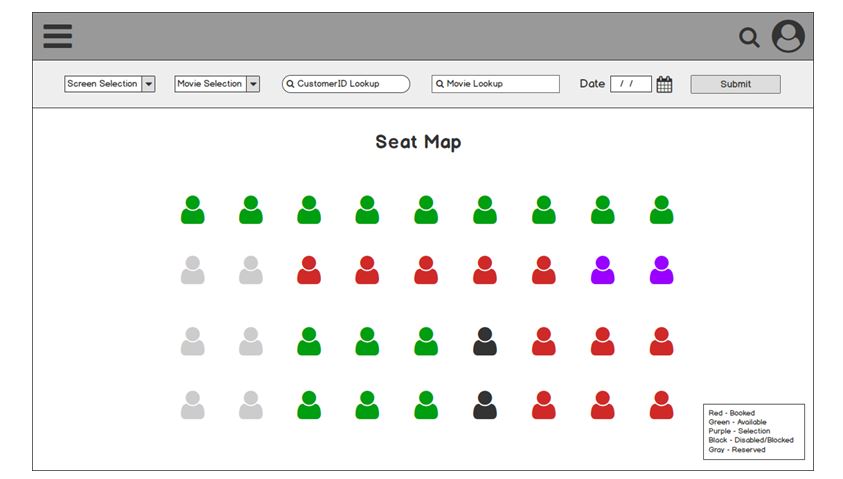The height and width of the screenshot is (479, 843).
Task: Click last red seat in third row
Action: 661,341
